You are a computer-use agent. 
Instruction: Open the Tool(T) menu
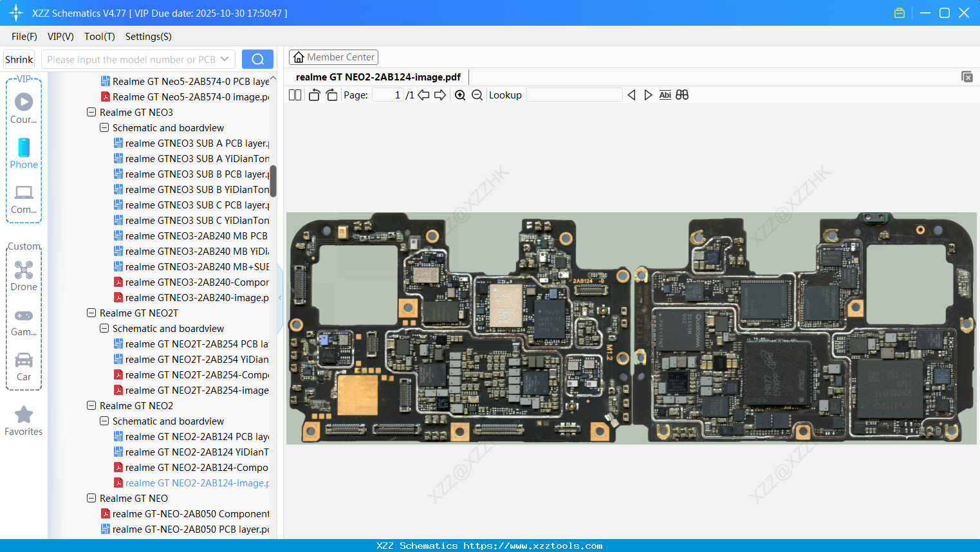[x=100, y=37]
